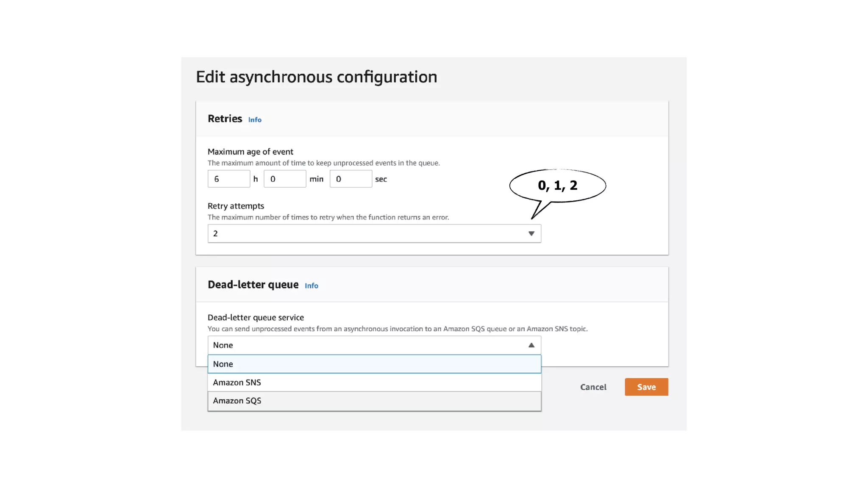Screen dimensions: 868x488
Task: Click the Edit asynchronous configuration title
Action: pos(316,77)
